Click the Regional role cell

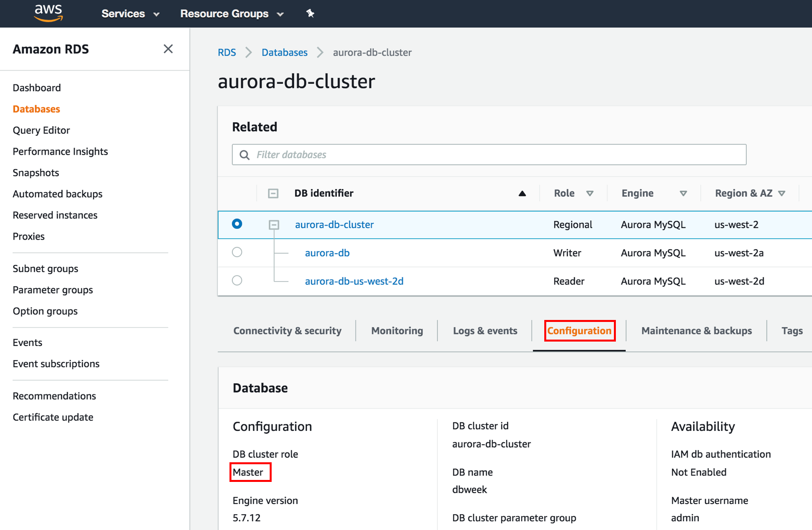pyautogui.click(x=573, y=224)
